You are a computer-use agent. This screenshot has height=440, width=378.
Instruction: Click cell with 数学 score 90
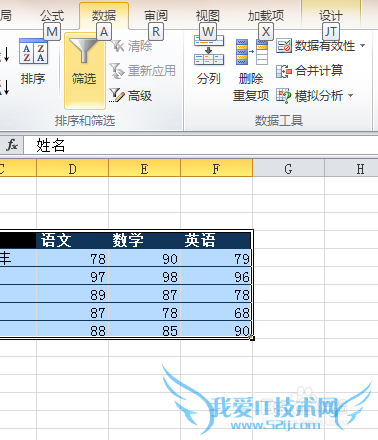(144, 258)
